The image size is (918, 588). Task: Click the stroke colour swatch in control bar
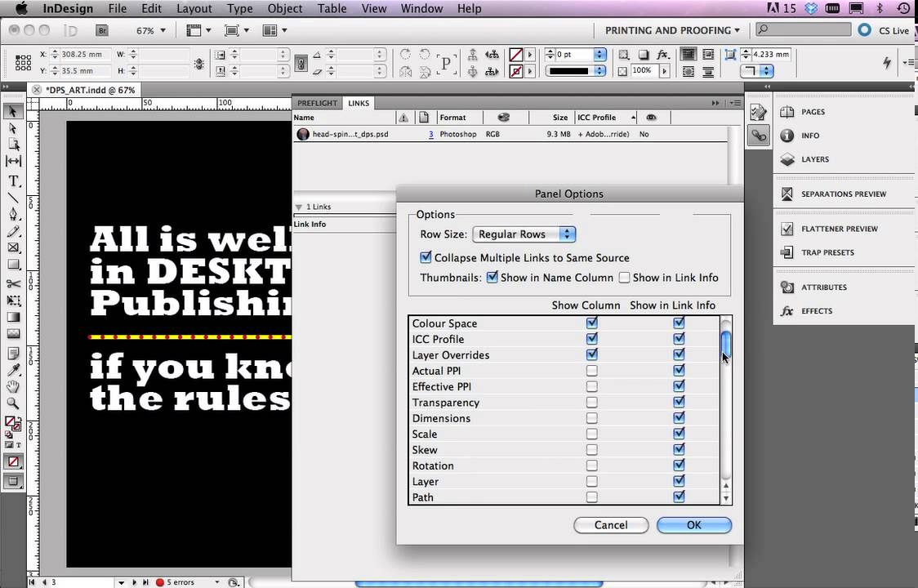point(516,71)
